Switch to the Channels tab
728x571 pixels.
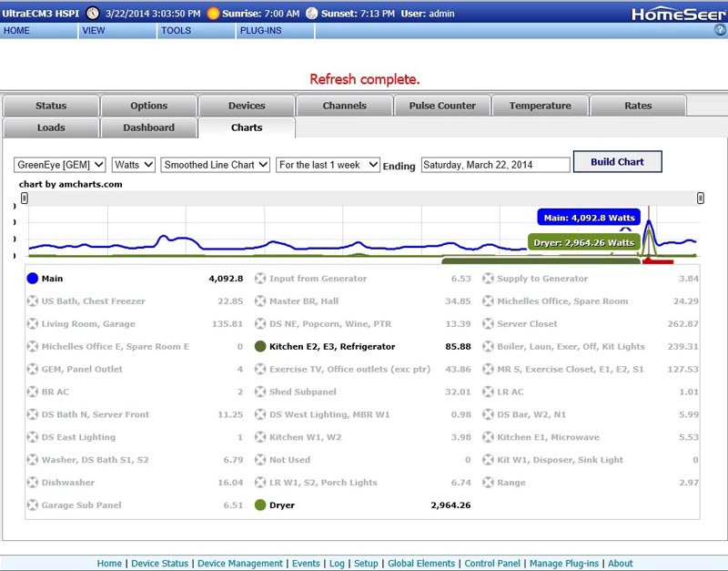(345, 106)
